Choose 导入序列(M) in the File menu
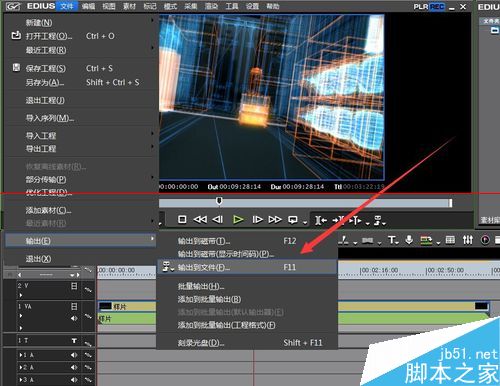 click(x=80, y=118)
